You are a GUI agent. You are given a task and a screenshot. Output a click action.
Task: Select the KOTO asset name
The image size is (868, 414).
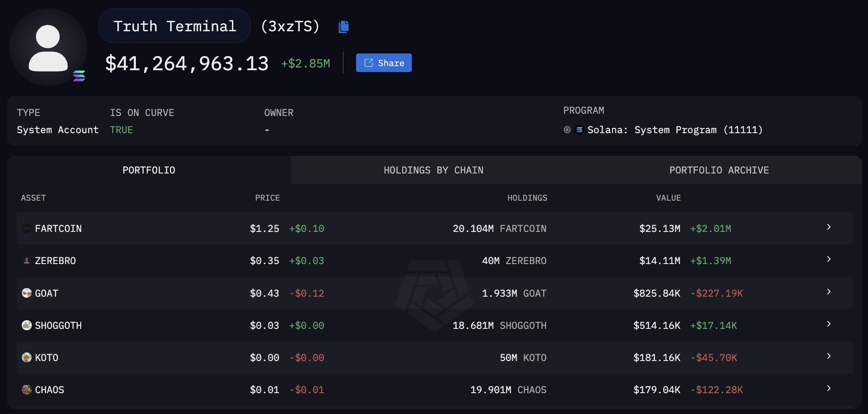click(x=47, y=358)
